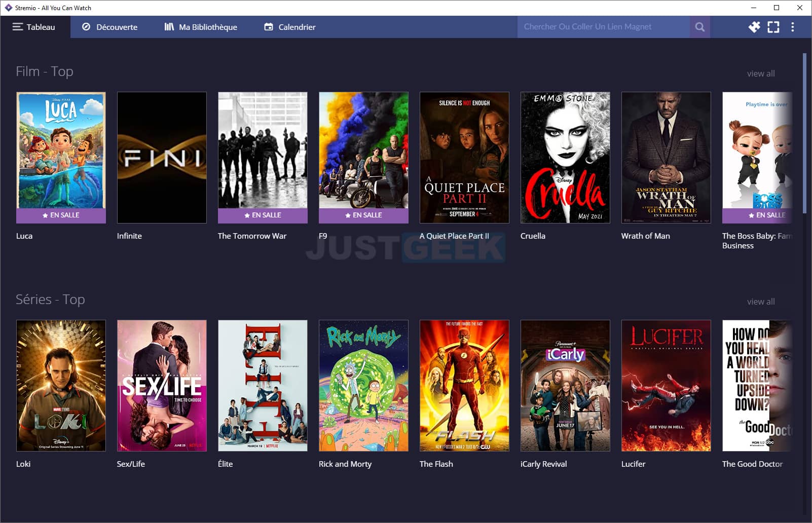Click the calendar icon beside Calendrier
The image size is (812, 523).
tap(268, 27)
